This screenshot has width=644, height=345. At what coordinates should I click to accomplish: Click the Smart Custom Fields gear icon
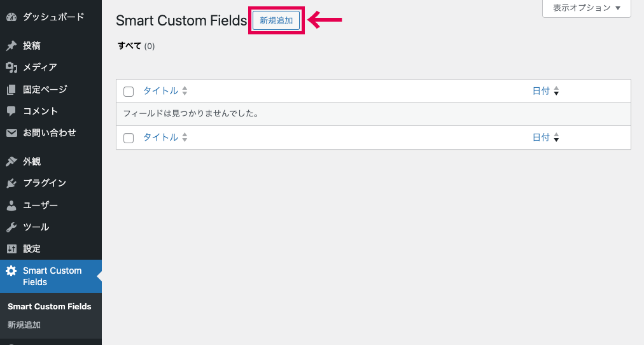(11, 271)
